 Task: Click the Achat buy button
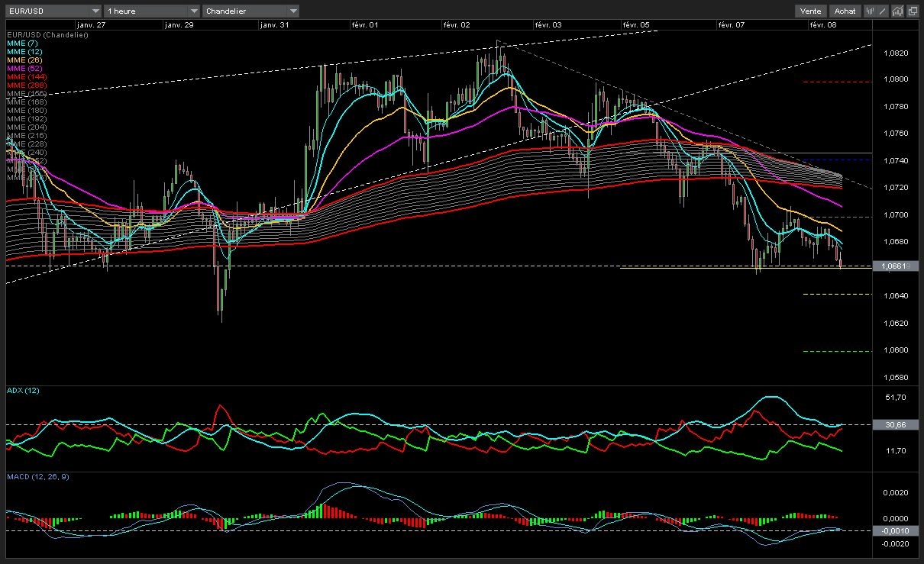tap(845, 11)
